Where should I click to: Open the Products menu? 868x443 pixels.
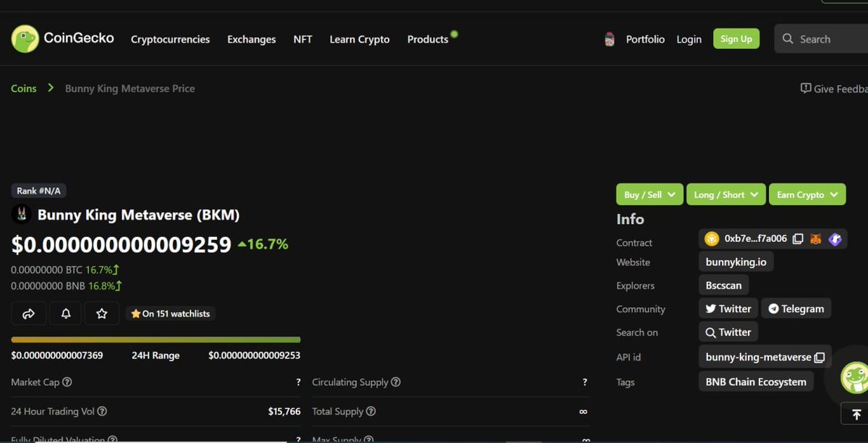[427, 39]
